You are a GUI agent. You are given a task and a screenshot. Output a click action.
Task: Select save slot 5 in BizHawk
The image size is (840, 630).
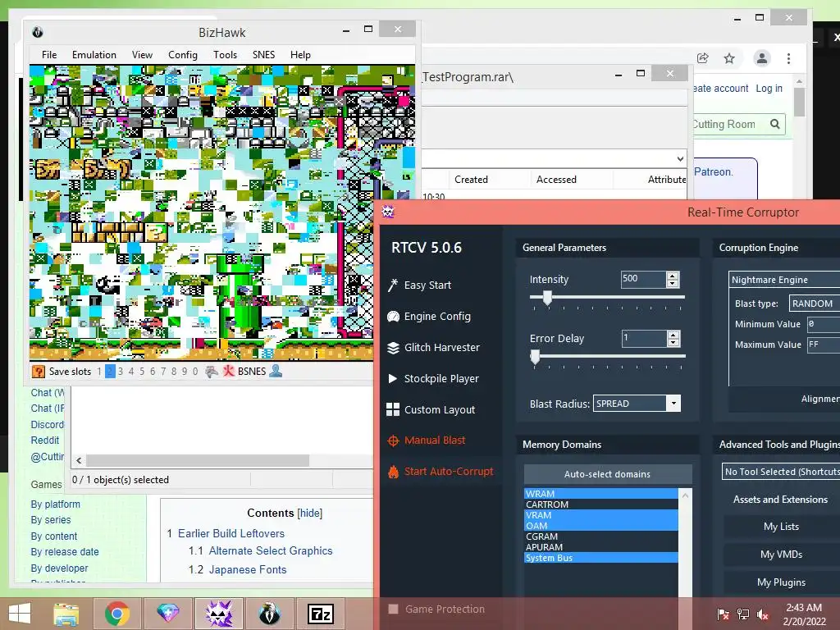(142, 372)
